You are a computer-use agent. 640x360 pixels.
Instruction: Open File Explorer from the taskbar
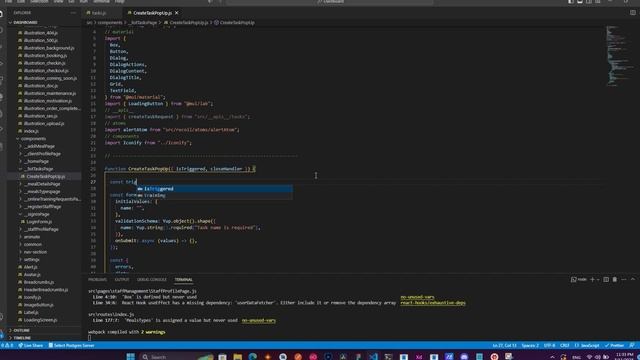(238, 357)
